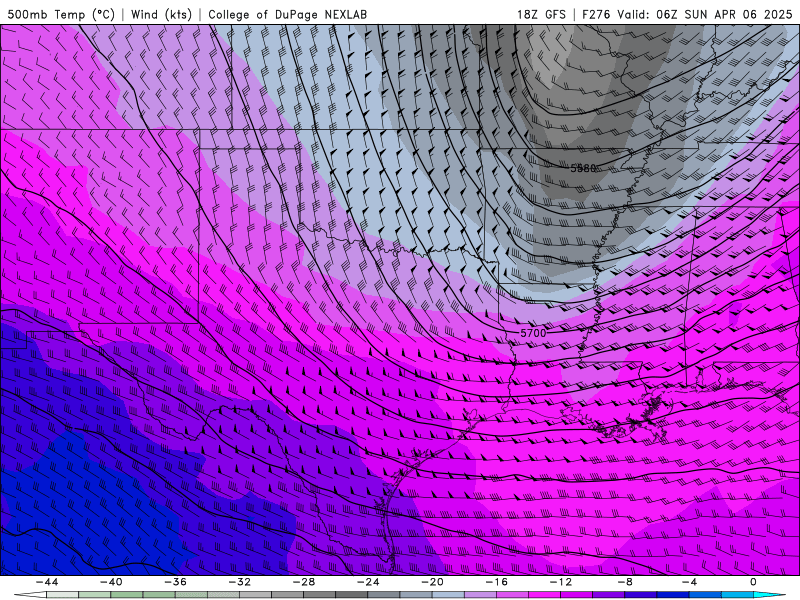Click the -40 colorbar scale label
This screenshot has width=800, height=600.
pos(111,582)
